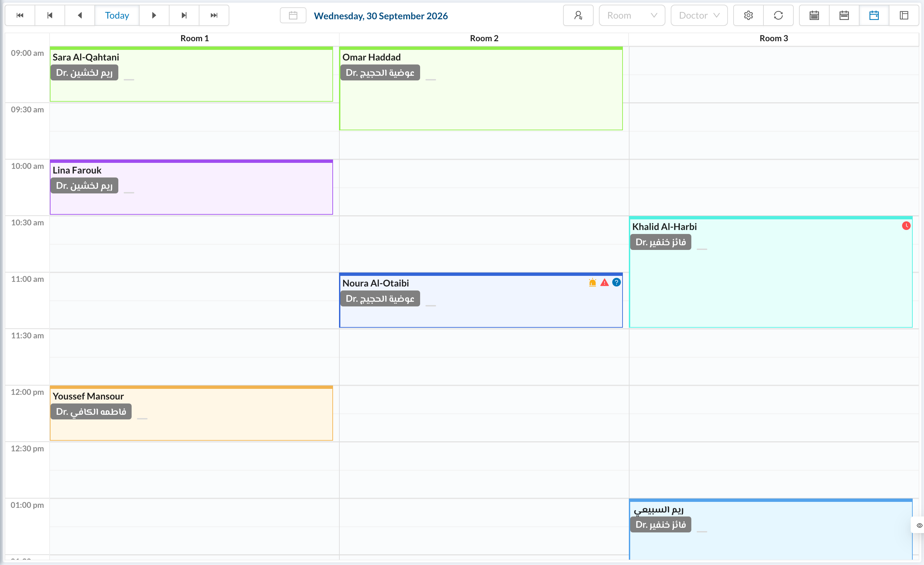Select the 11:30 am slot in Room 2
The width and height of the screenshot is (924, 565).
(x=484, y=343)
